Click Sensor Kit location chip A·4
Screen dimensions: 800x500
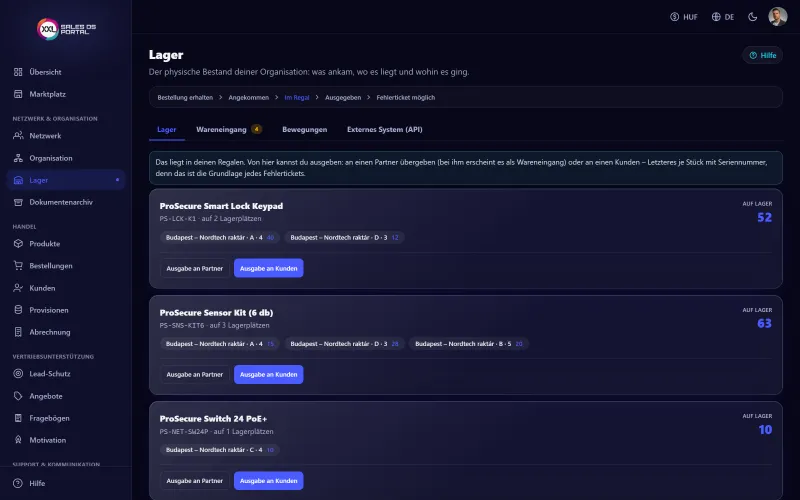pos(220,344)
